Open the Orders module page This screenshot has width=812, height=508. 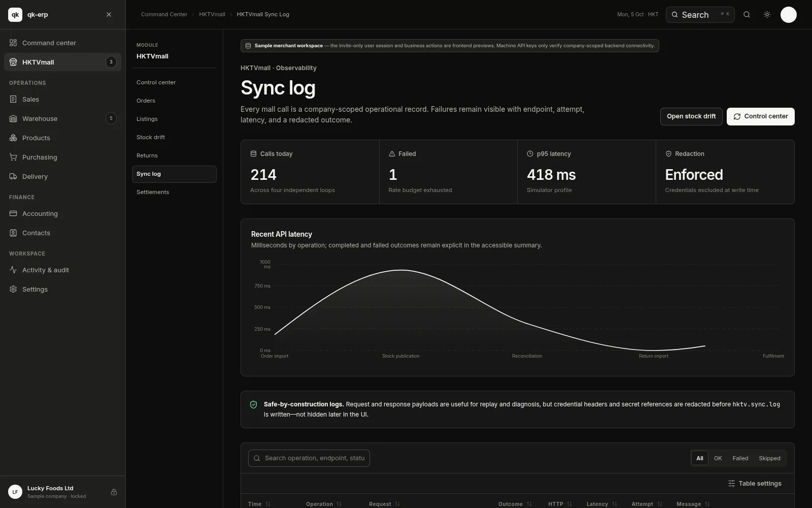click(x=174, y=101)
